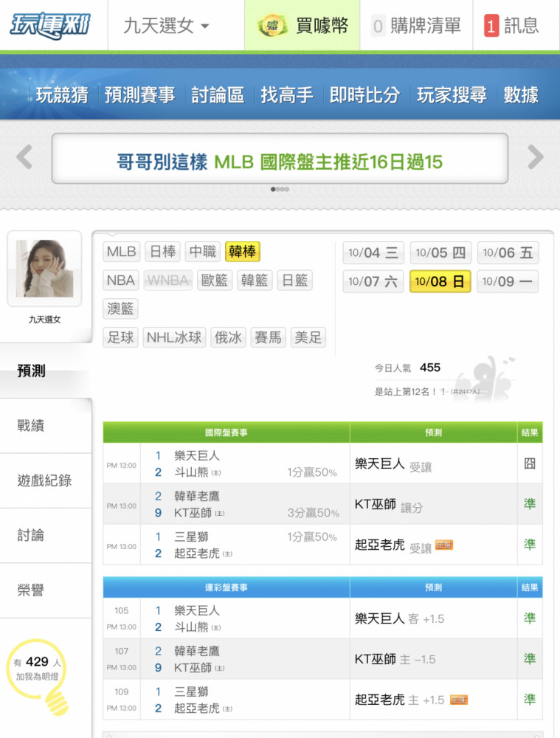Choose date 10/05 四

point(440,253)
